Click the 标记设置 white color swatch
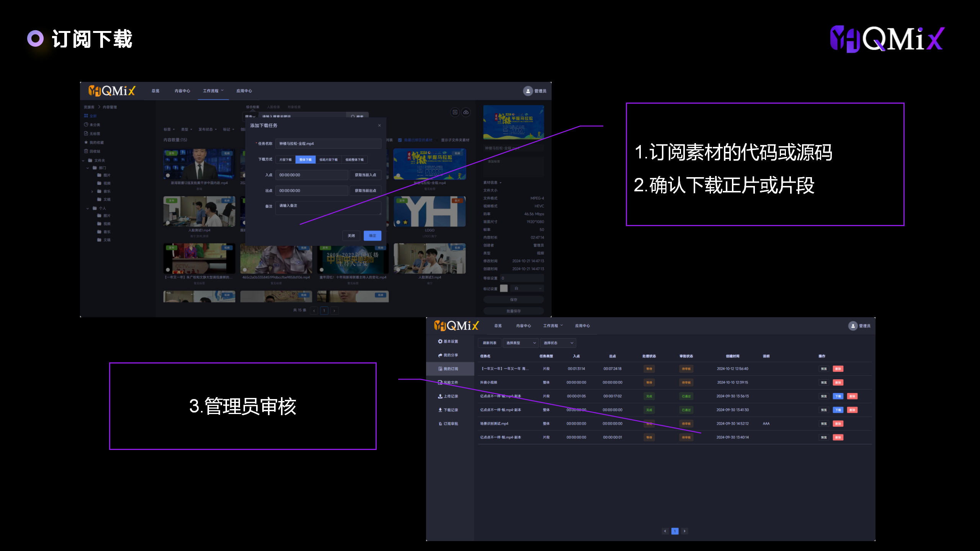980x551 pixels. 504,289
